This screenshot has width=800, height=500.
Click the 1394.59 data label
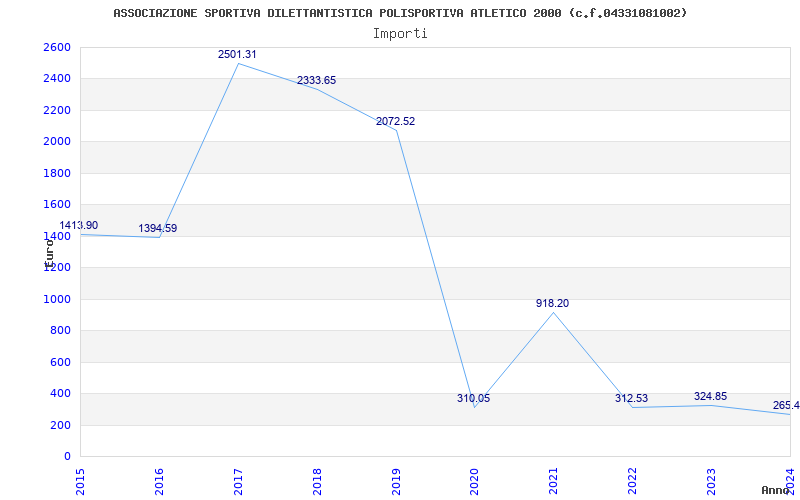click(x=158, y=229)
